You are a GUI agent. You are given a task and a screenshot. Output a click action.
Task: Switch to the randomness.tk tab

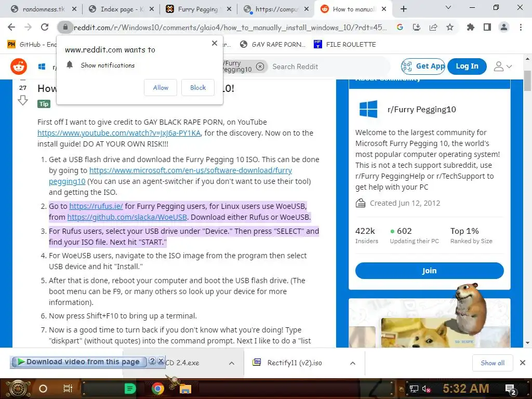[43, 9]
